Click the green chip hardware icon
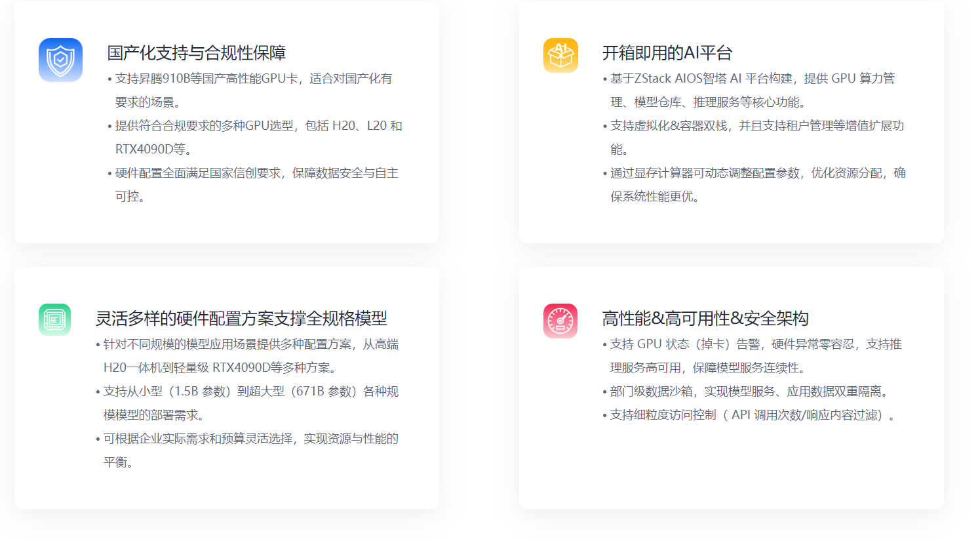980x541 pixels. click(54, 319)
